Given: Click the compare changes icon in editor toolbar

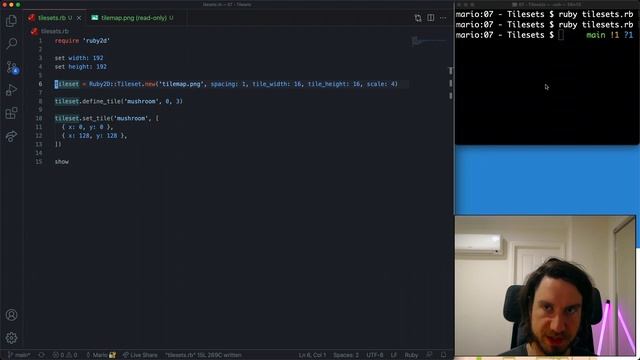Looking at the screenshot, I should [x=418, y=18].
